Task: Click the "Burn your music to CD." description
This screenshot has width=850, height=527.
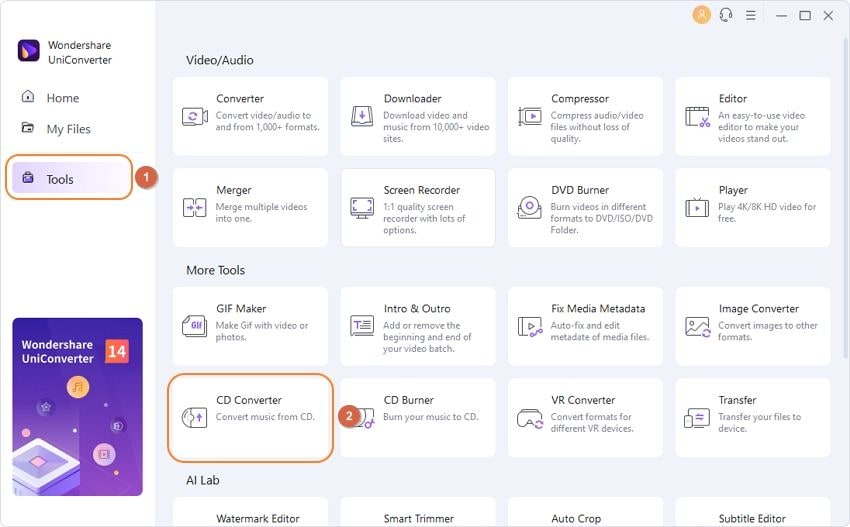Action: click(x=431, y=417)
